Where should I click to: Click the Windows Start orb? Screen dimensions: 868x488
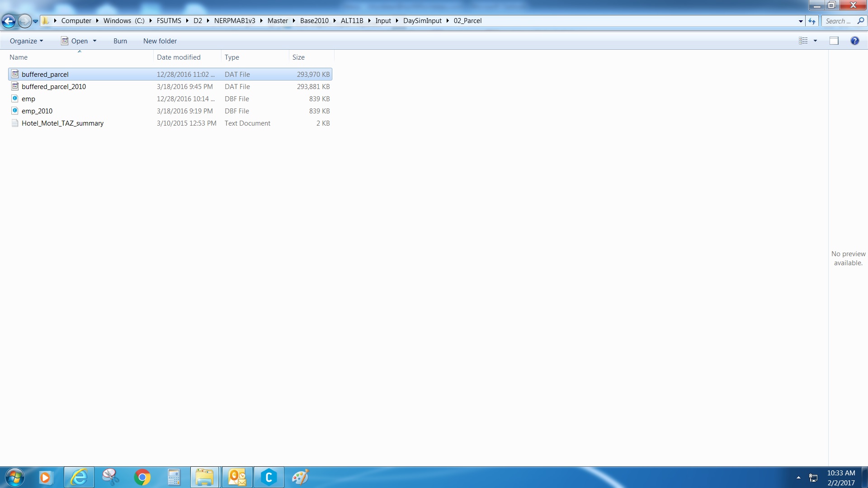click(x=14, y=477)
